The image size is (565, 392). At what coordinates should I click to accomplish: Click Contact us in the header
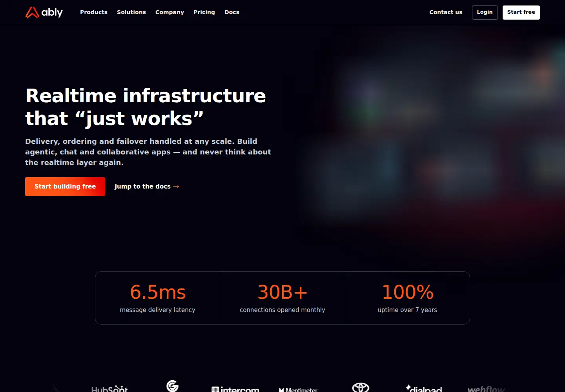pyautogui.click(x=446, y=12)
